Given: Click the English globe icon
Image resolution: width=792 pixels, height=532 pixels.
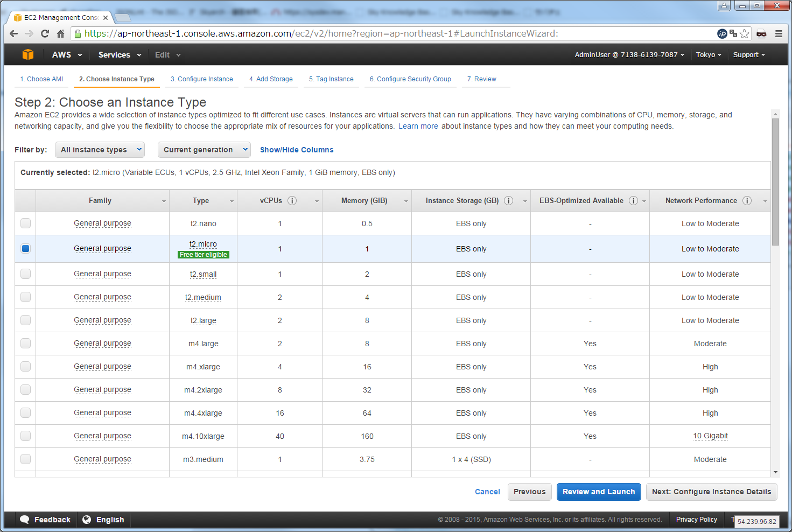Looking at the screenshot, I should (87, 520).
